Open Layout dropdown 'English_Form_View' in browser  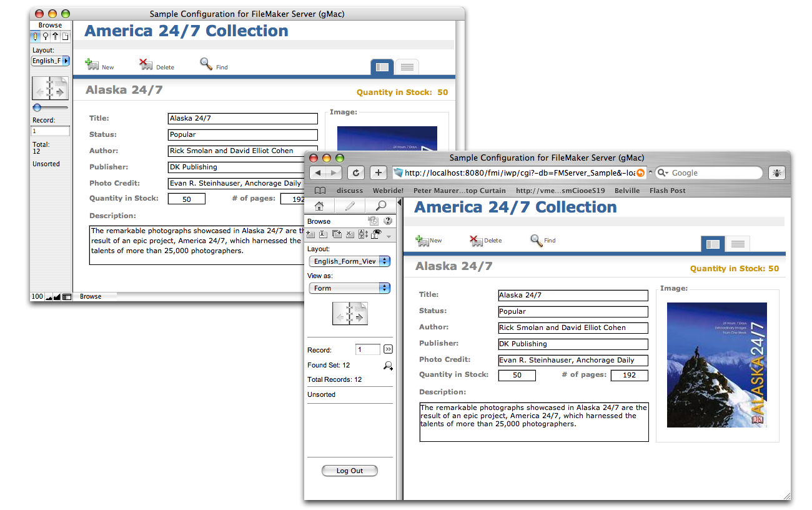[x=350, y=261]
